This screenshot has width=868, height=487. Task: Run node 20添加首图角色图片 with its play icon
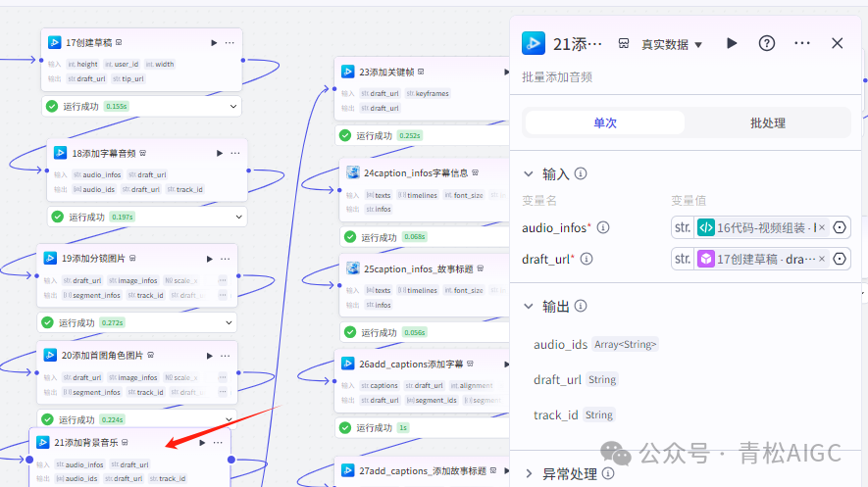tap(209, 356)
